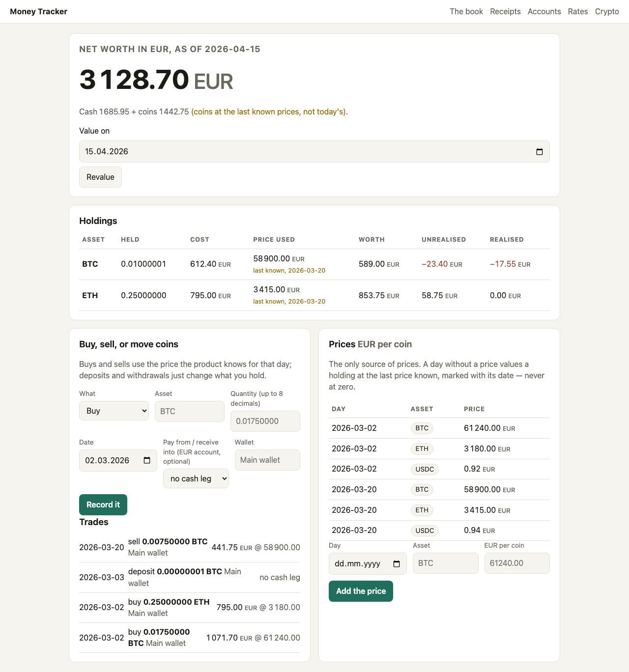Switch to the Rates page
The height and width of the screenshot is (672, 629).
pos(578,11)
